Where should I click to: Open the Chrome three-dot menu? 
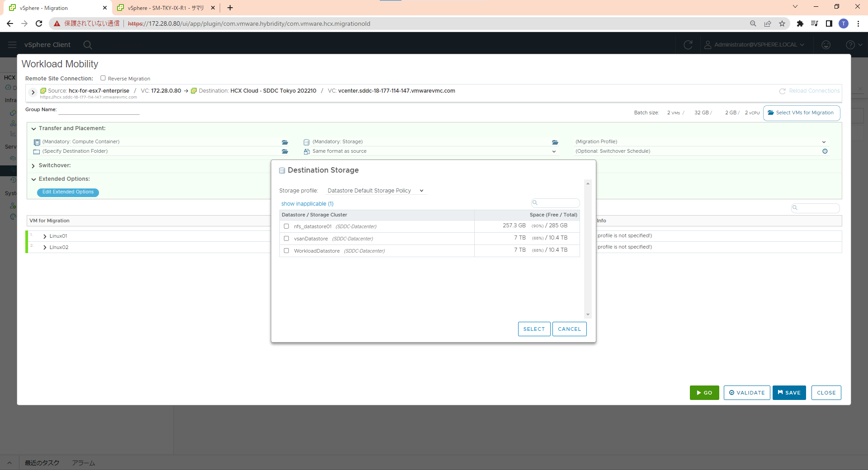pos(858,23)
